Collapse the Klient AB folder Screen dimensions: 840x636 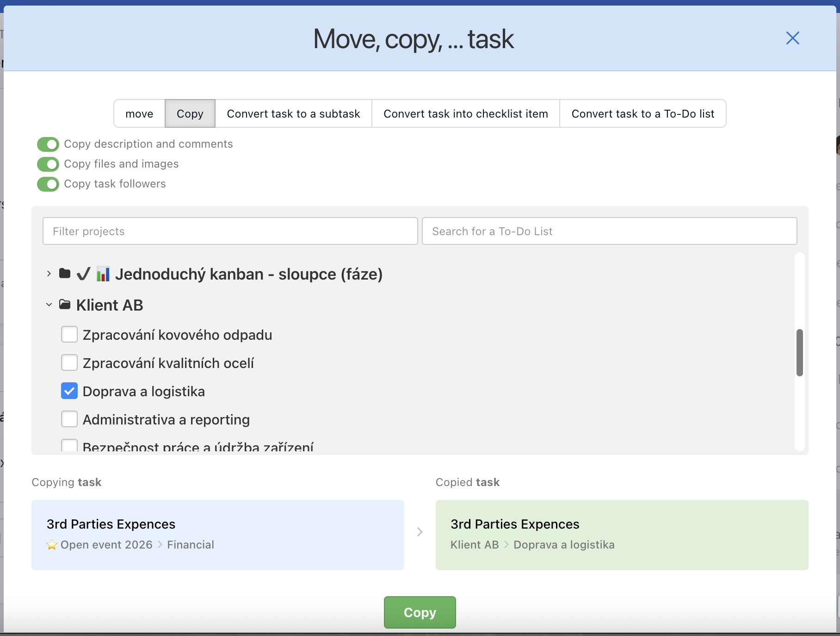(x=49, y=305)
